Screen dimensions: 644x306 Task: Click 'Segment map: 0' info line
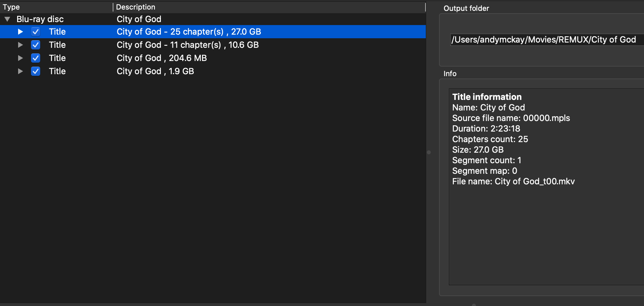pos(484,171)
